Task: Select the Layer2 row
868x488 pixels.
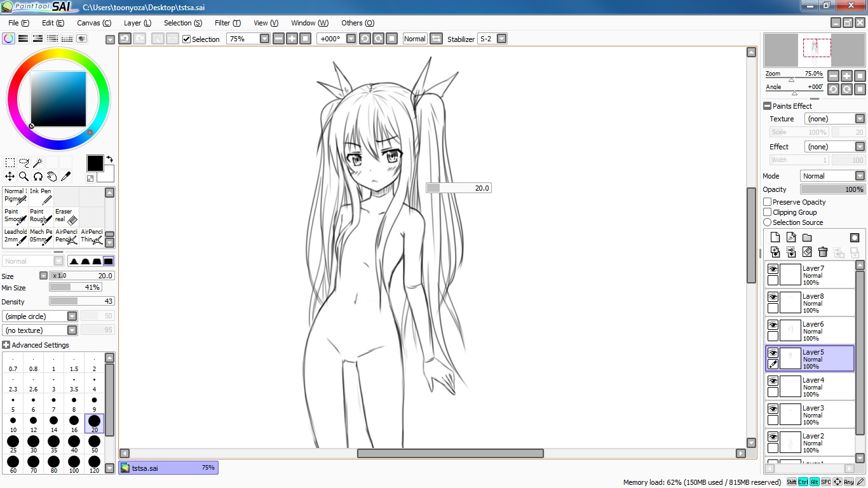Action: (810, 443)
